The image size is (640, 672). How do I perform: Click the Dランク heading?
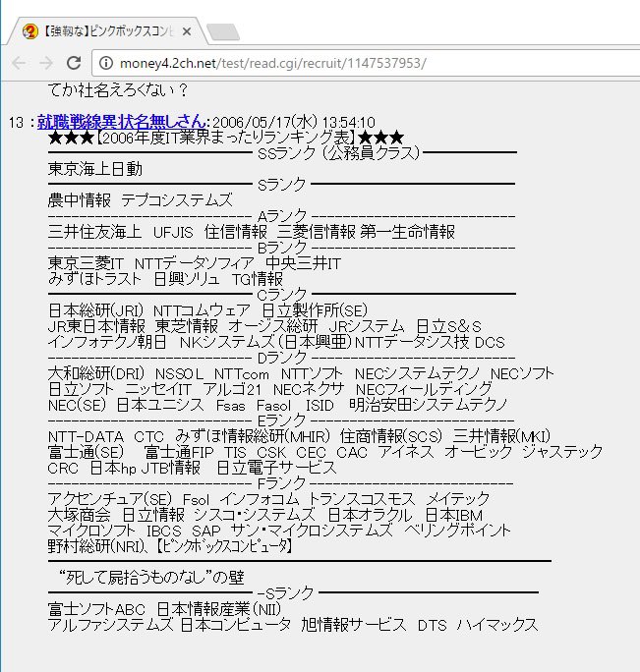pos(282,358)
